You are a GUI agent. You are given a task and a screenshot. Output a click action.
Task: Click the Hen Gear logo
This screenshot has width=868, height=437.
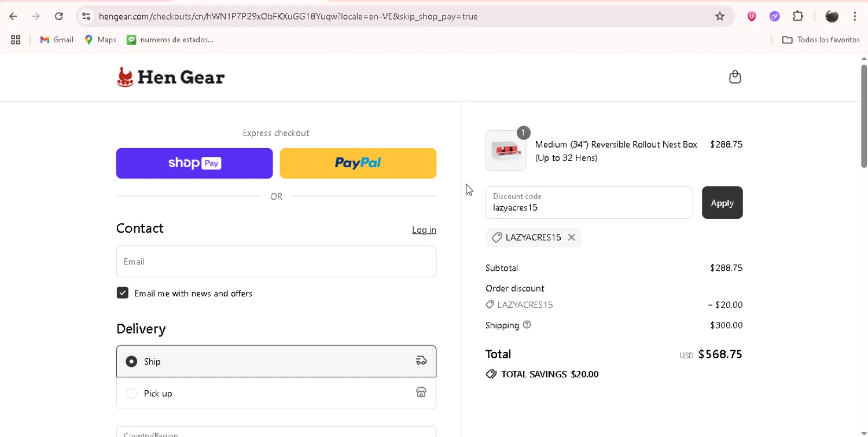click(x=170, y=77)
